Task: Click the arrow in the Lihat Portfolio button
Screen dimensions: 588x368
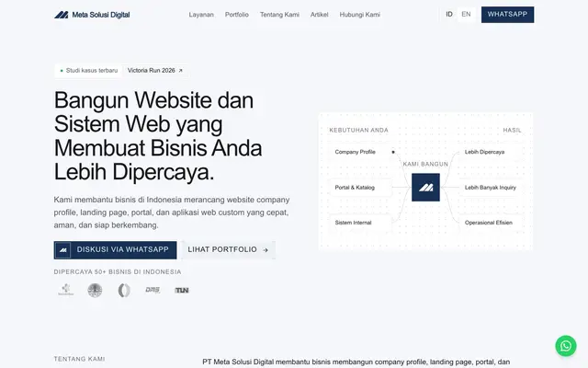Action: [266, 250]
